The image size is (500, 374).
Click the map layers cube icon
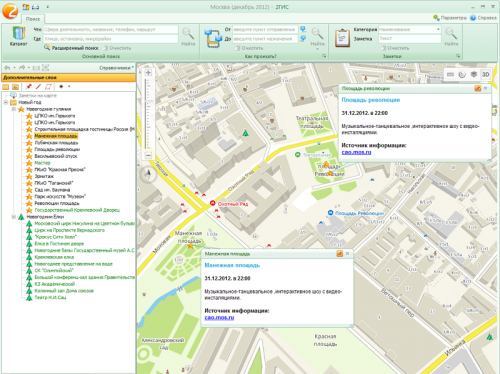pyautogui.click(x=474, y=74)
